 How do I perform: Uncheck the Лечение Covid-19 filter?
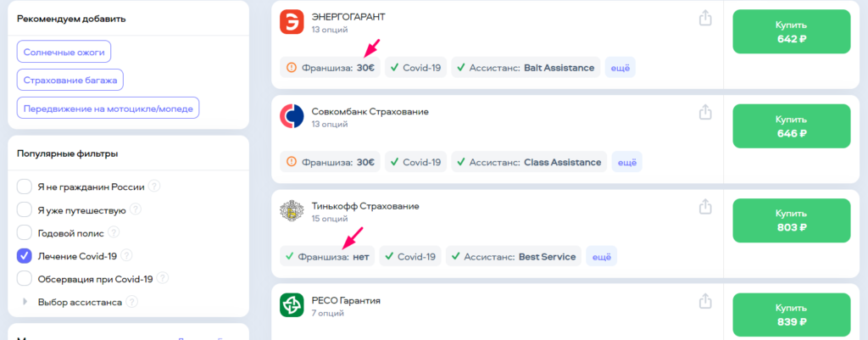coord(25,255)
